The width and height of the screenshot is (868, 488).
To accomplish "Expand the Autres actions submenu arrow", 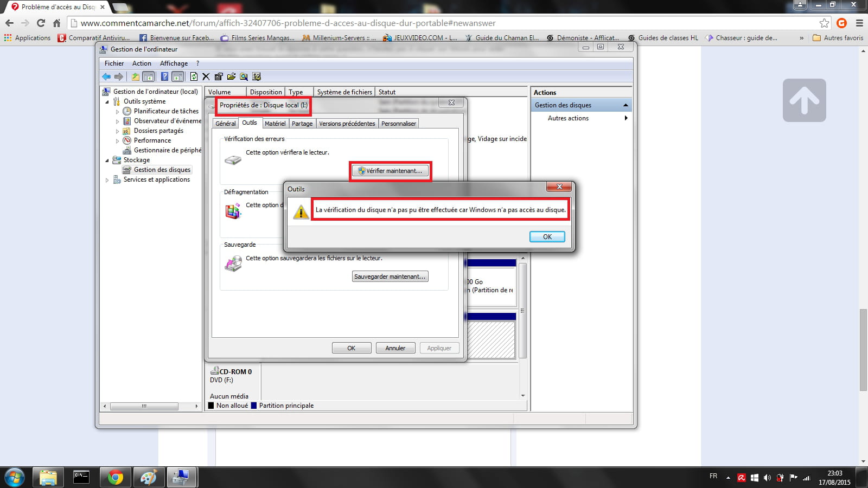I will coord(626,118).
